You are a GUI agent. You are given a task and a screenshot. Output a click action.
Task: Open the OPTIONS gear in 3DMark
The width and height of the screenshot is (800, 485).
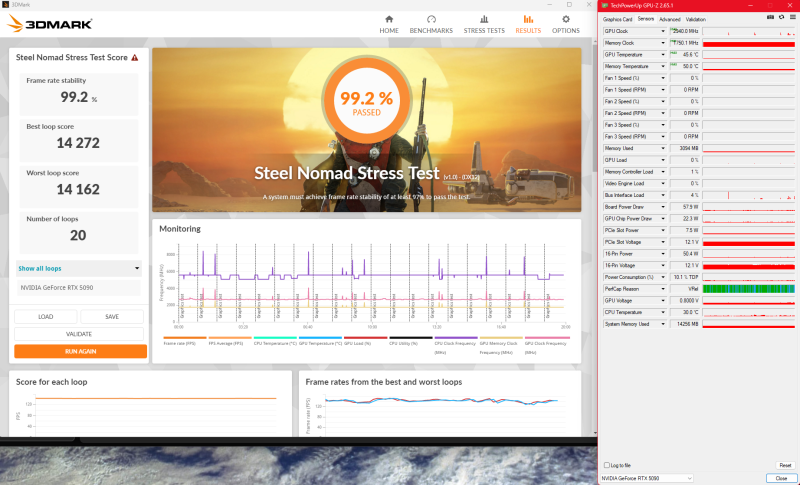pos(566,24)
